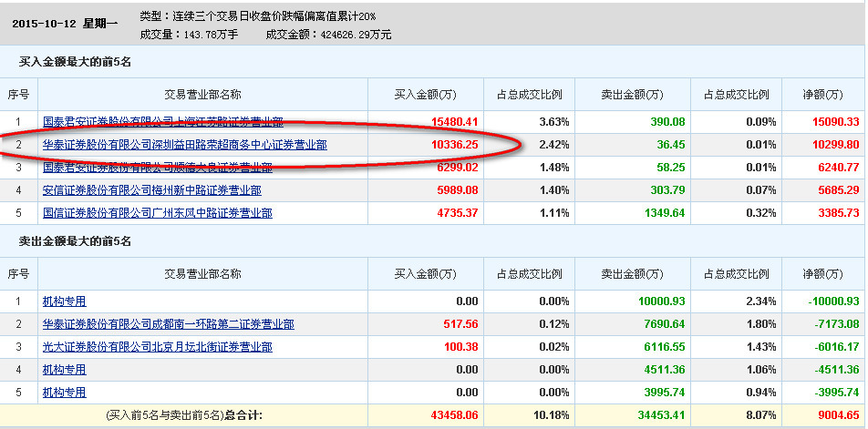Select sell amount 1349.64
Screen dimensions: 868x429
[x=665, y=213]
